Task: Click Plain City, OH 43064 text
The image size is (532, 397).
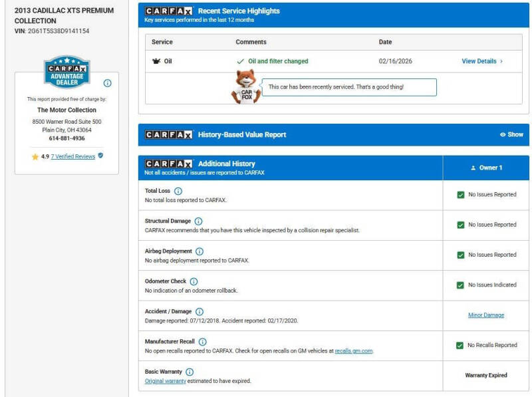Action: point(67,130)
